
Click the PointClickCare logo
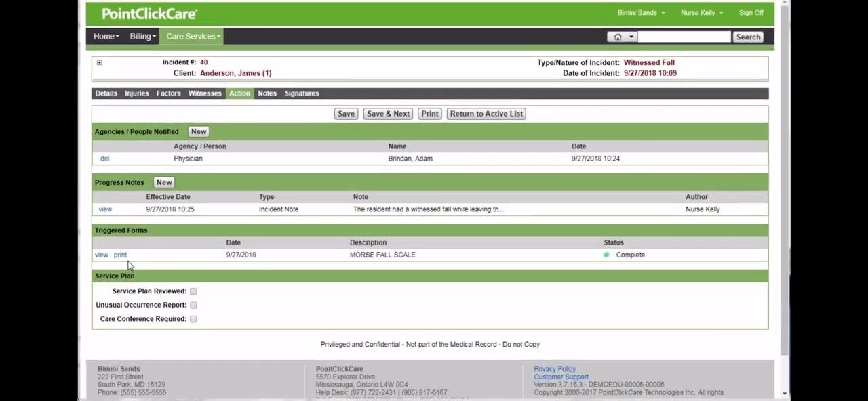149,14
